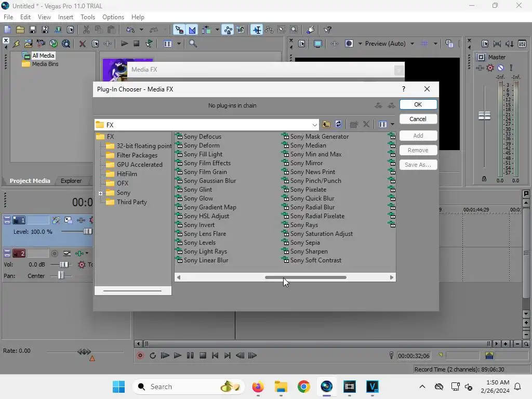Viewport: 532px width, 399px height.
Task: Click the Project Media search magnifier icon
Action: [193, 44]
